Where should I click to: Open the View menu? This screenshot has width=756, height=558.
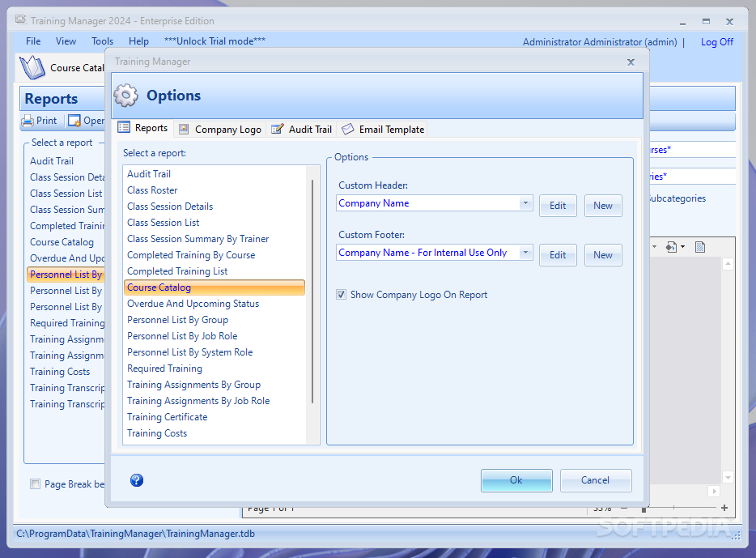pyautogui.click(x=66, y=41)
